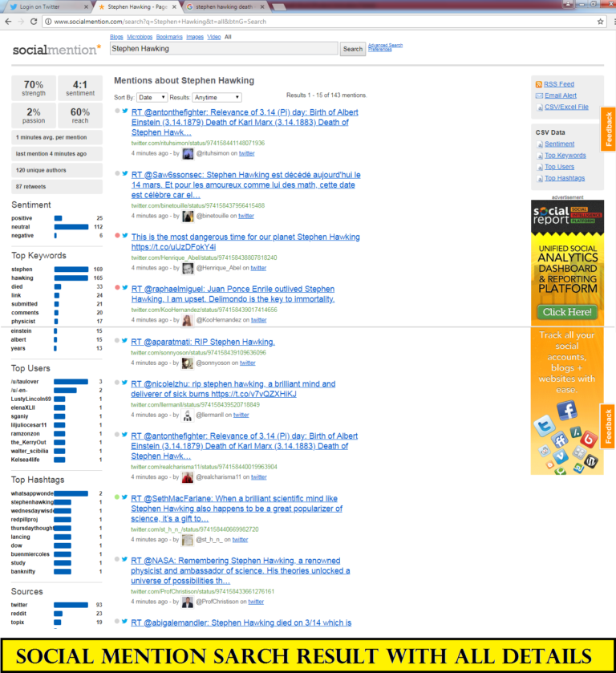Click the Stephen Hawking search input field
Viewport: 616px width, 673px height.
[x=224, y=49]
